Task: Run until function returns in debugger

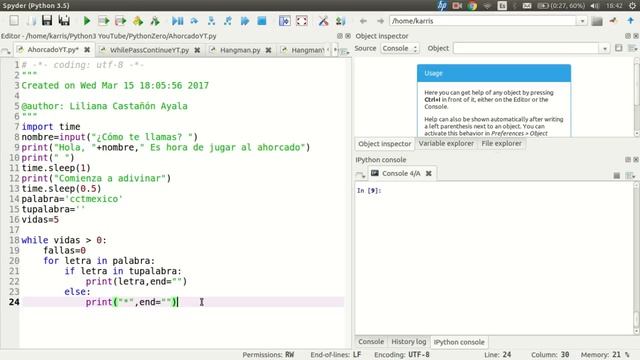Action: pyautogui.click(x=228, y=21)
